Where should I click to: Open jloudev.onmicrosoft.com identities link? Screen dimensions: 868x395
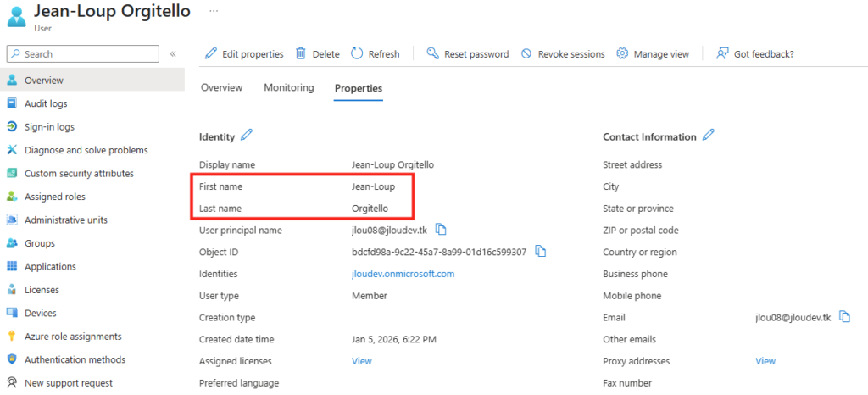pos(403,274)
